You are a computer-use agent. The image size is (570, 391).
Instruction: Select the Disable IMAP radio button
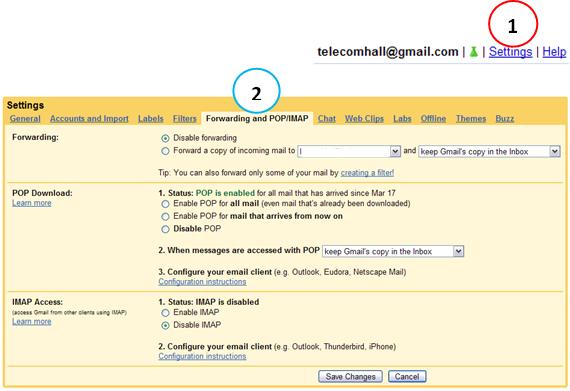165,325
